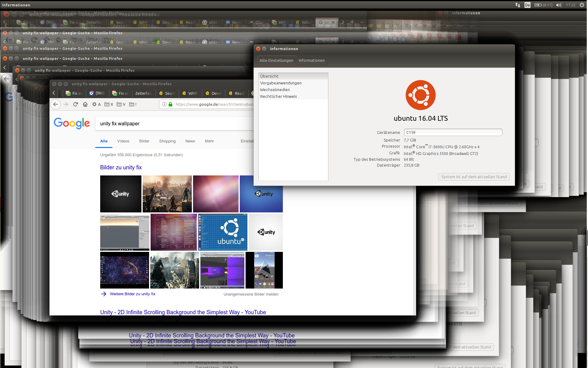Select the Bilder search tab
This screenshot has width=588, height=368.
(144, 141)
